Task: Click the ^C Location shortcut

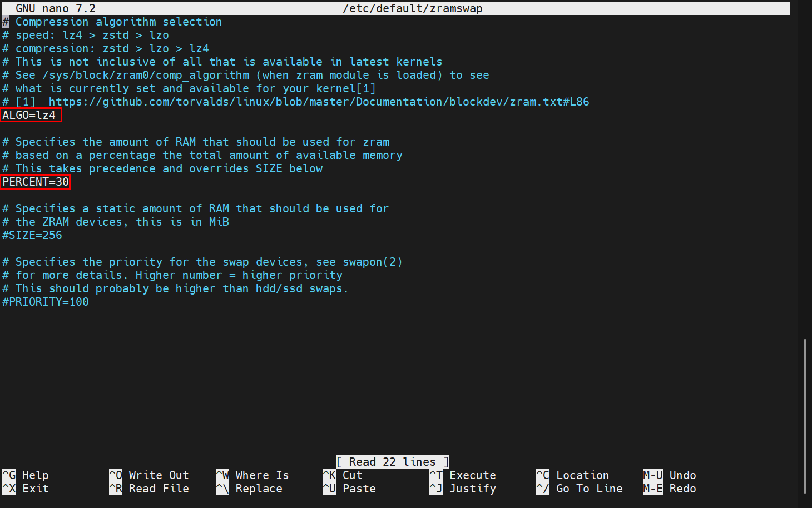Action: (573, 475)
